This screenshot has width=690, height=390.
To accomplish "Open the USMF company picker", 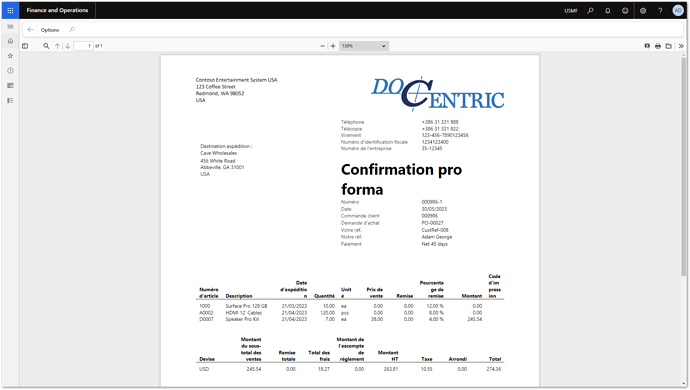I will tap(571, 11).
